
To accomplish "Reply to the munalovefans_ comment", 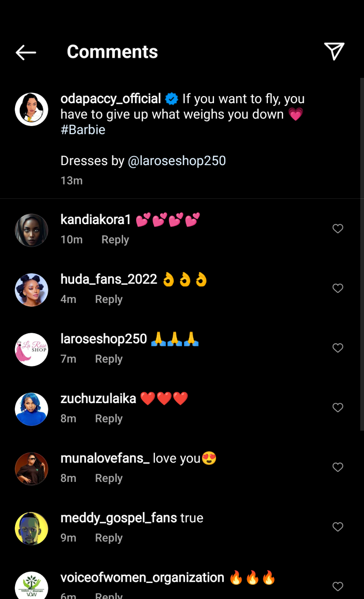I will click(109, 479).
